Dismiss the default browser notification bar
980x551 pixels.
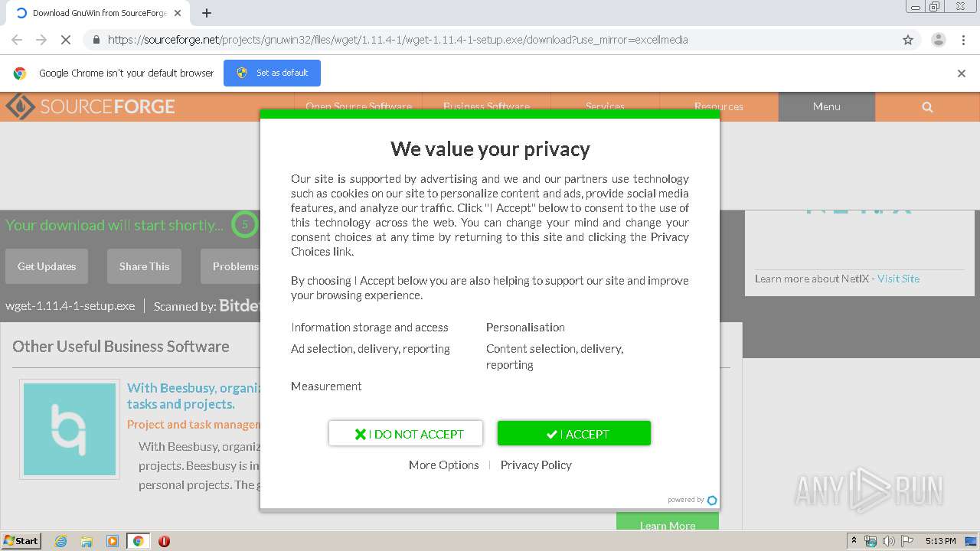pyautogui.click(x=962, y=73)
